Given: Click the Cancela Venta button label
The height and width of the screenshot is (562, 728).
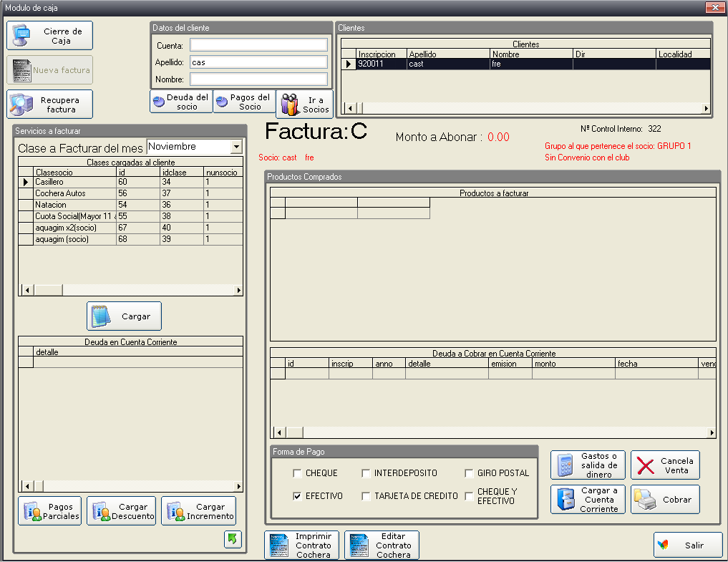Looking at the screenshot, I should [x=677, y=466].
